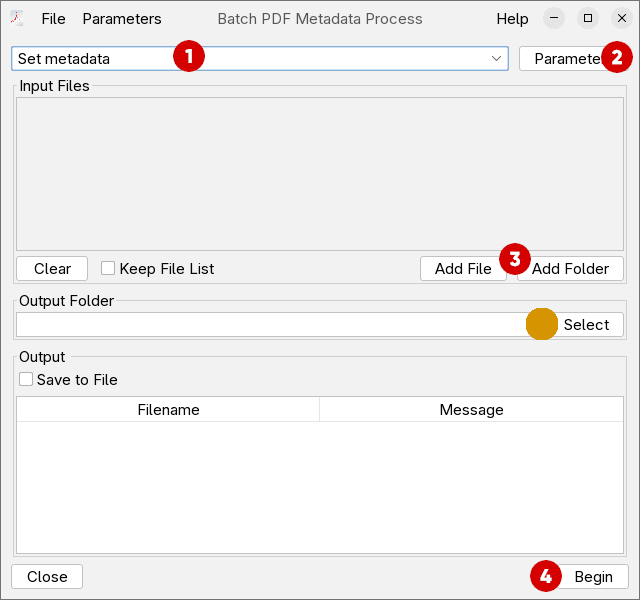The height and width of the screenshot is (600, 640).
Task: Maximize the Batch PDF Metadata Process window
Action: click(x=588, y=18)
